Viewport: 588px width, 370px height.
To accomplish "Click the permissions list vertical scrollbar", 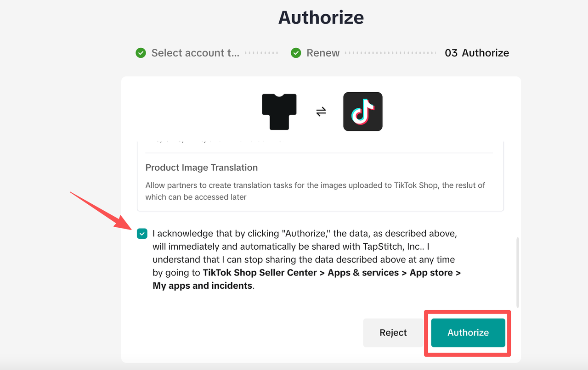I will (518, 272).
